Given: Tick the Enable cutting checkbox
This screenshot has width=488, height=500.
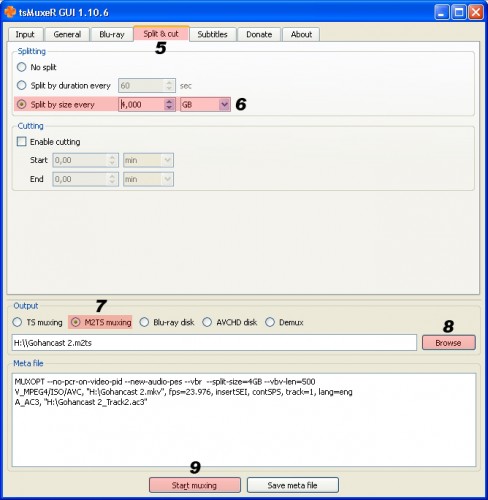Looking at the screenshot, I should pos(22,142).
